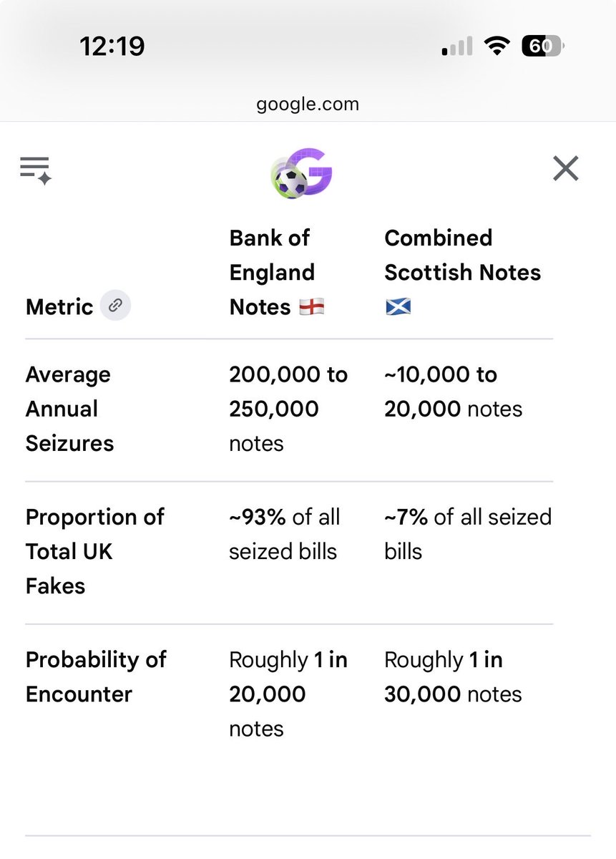The width and height of the screenshot is (616, 859).
Task: Select Combined Scottish Notes header
Action: pos(463,272)
